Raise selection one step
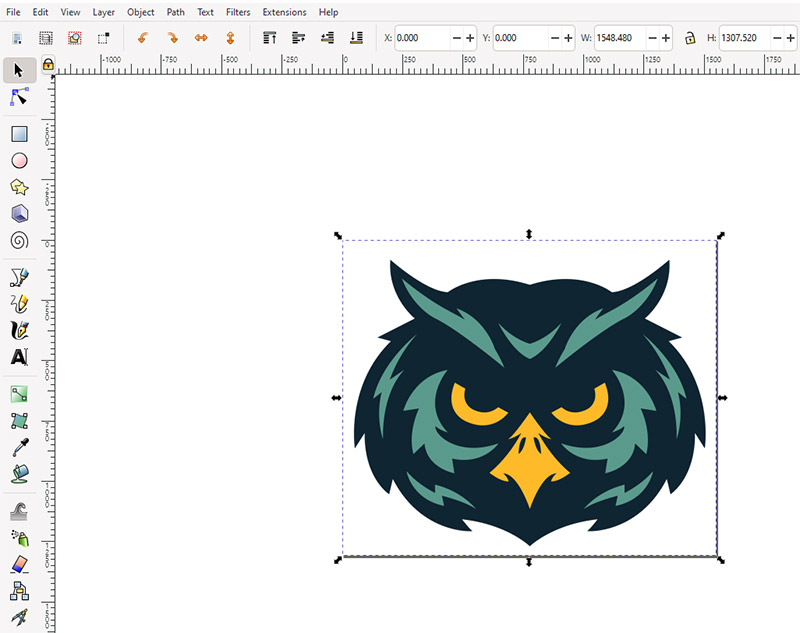Screen dimensions: 800x633 tap(298, 38)
